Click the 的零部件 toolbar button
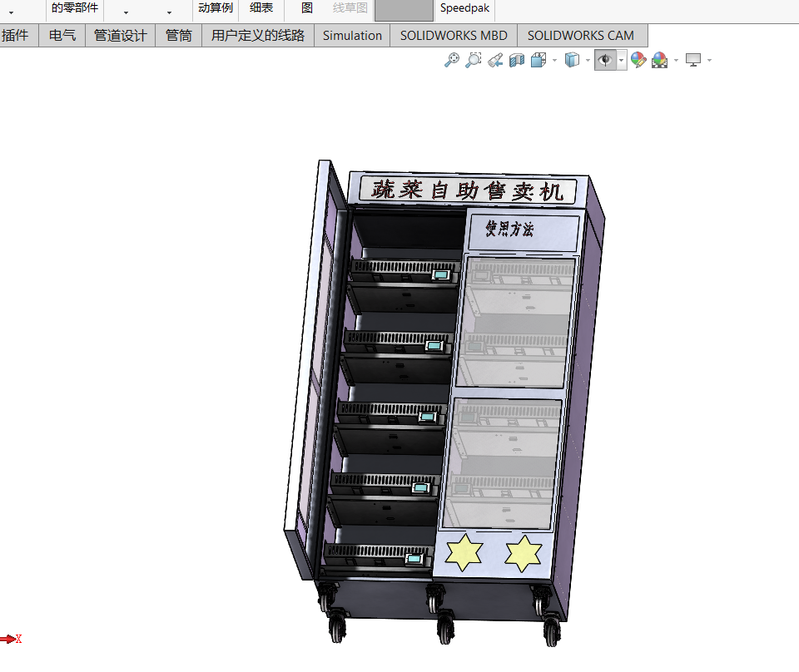This screenshot has width=799, height=672. [x=75, y=8]
